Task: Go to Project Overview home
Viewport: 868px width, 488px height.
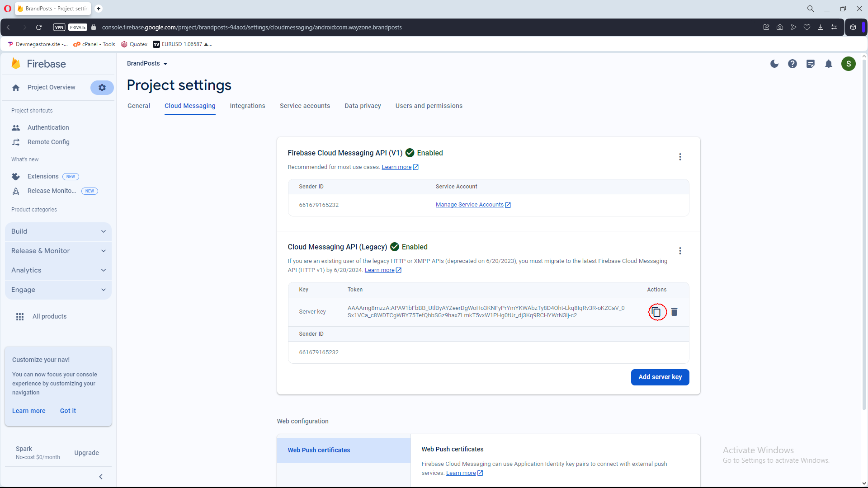Action: point(44,88)
